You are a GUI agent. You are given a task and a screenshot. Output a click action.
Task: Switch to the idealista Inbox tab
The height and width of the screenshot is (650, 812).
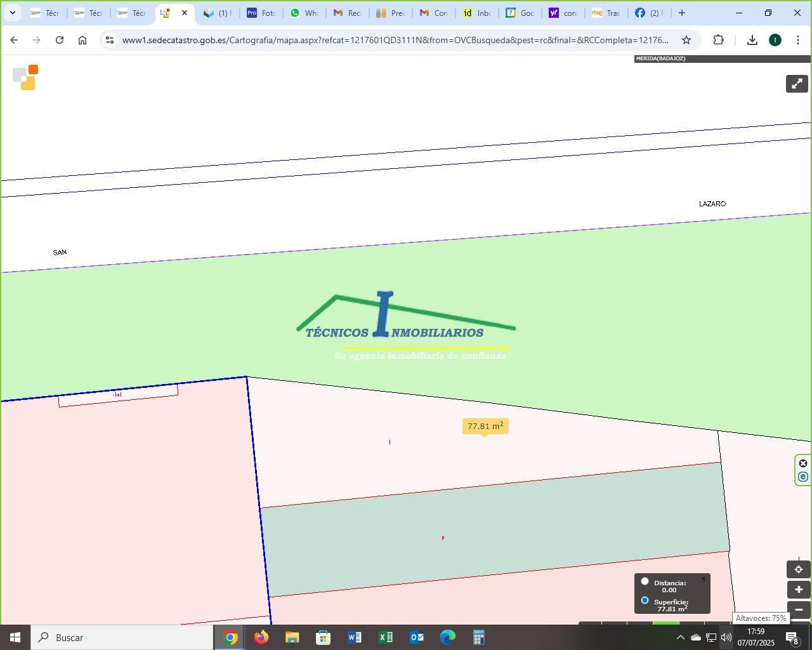pos(476,13)
